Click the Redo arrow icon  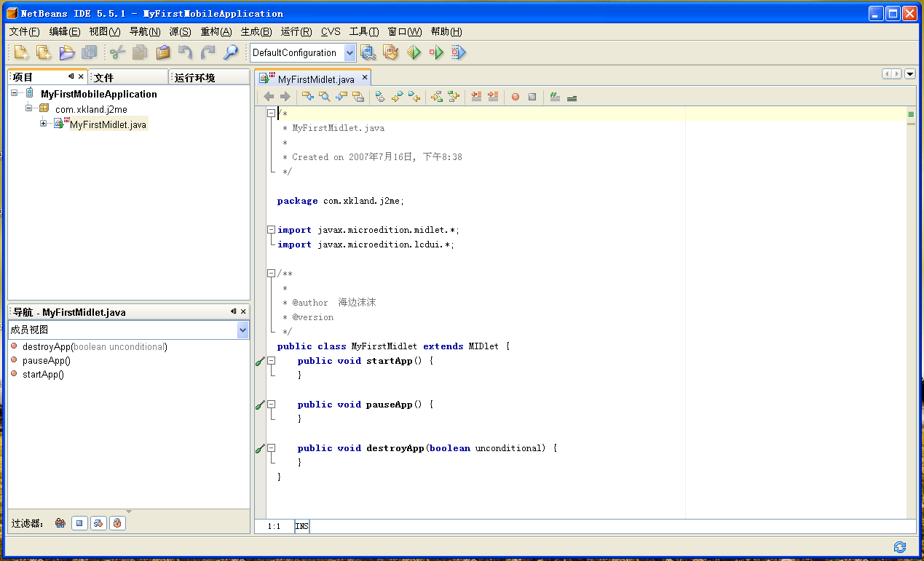pos(208,52)
